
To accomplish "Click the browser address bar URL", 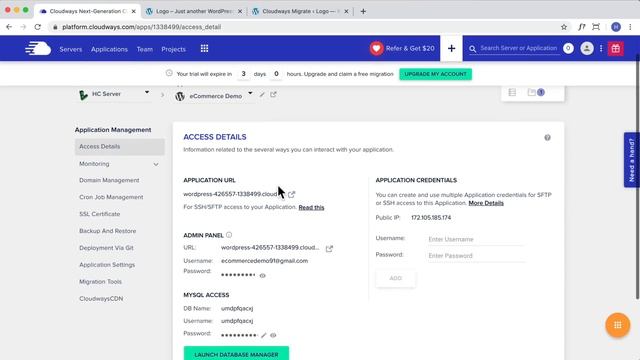I will coord(141,27).
